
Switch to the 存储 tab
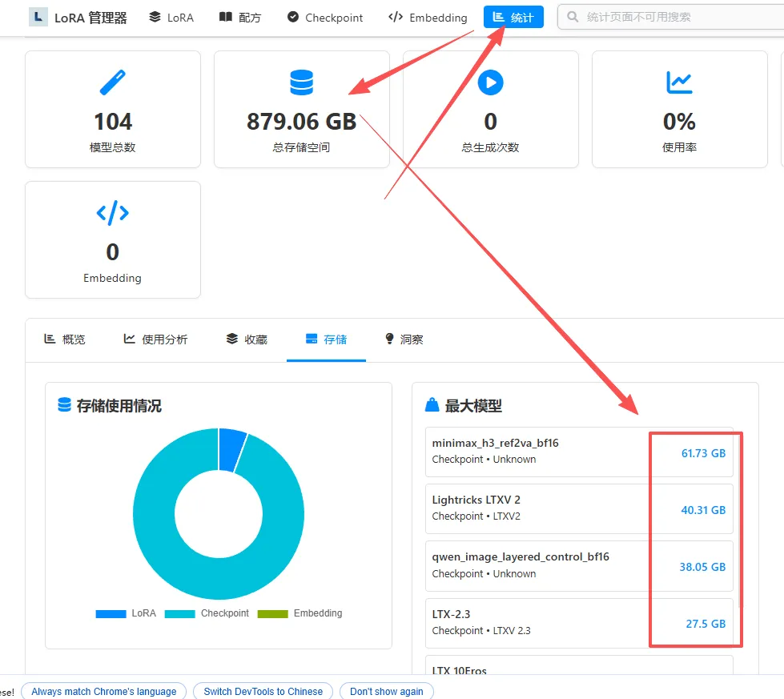coord(326,339)
